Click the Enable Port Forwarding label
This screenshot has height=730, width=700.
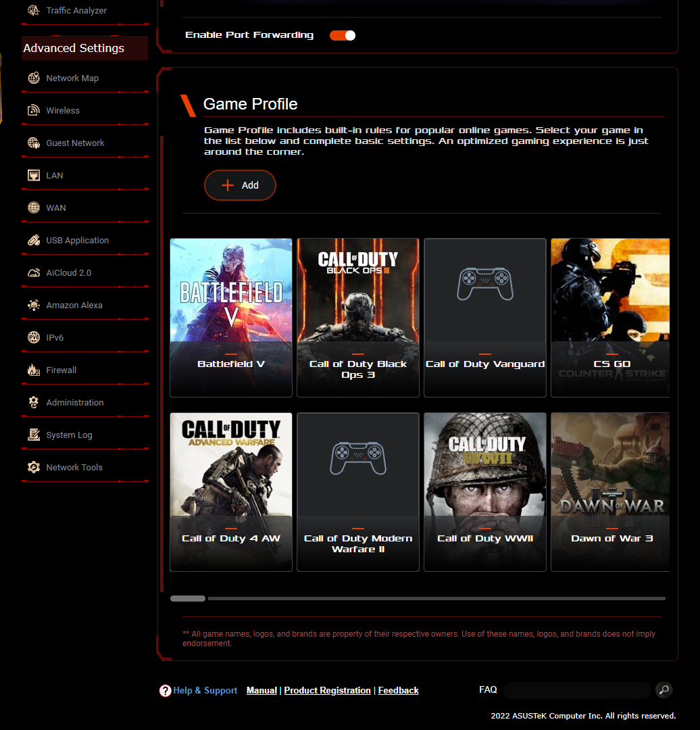pos(249,35)
